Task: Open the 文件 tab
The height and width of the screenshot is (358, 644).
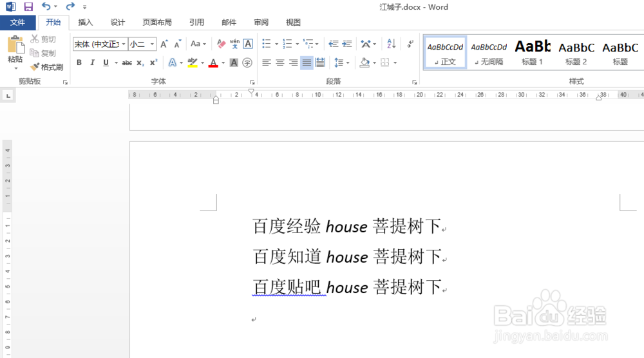Action: point(17,22)
